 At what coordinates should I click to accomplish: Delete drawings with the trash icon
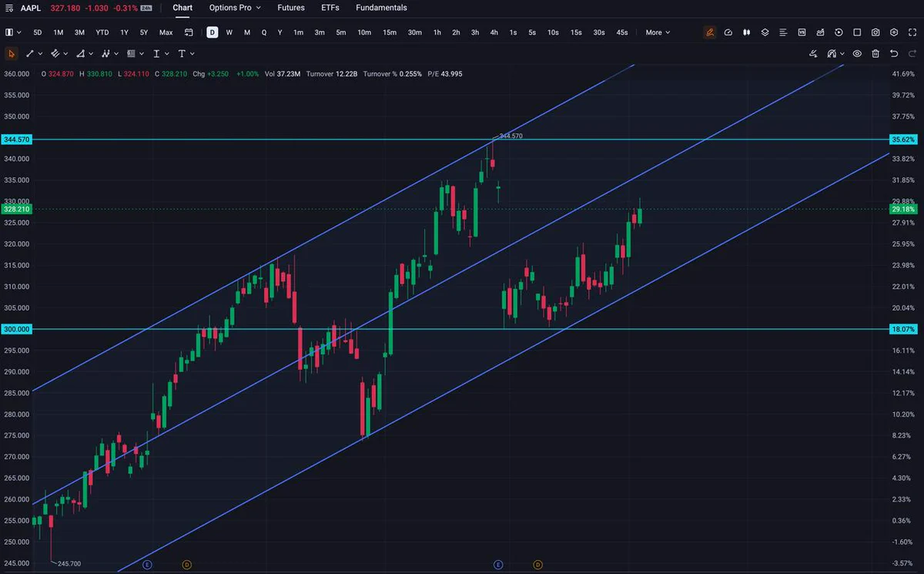[x=875, y=54]
